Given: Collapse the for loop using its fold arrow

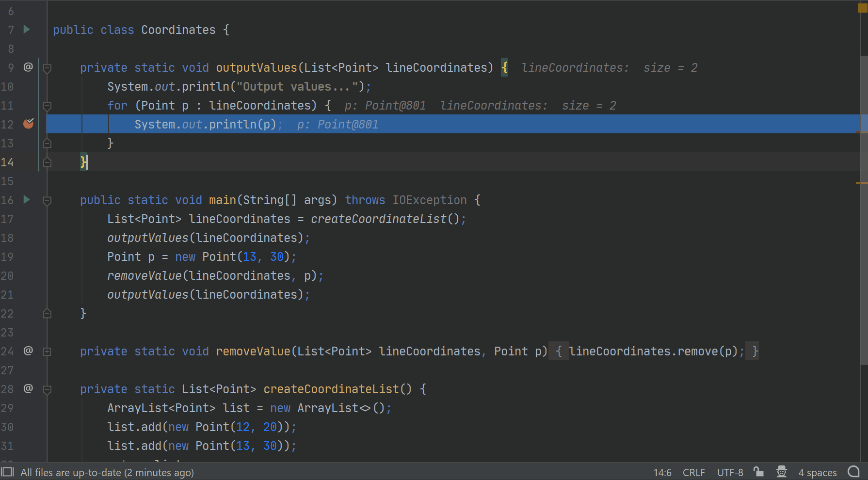Looking at the screenshot, I should pyautogui.click(x=47, y=105).
